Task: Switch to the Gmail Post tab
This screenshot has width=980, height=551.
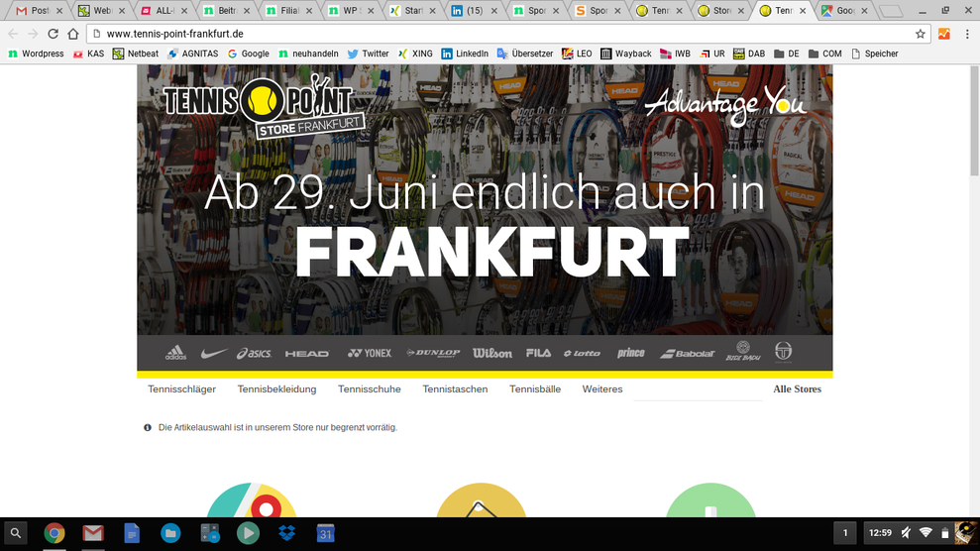Action: coord(38,11)
